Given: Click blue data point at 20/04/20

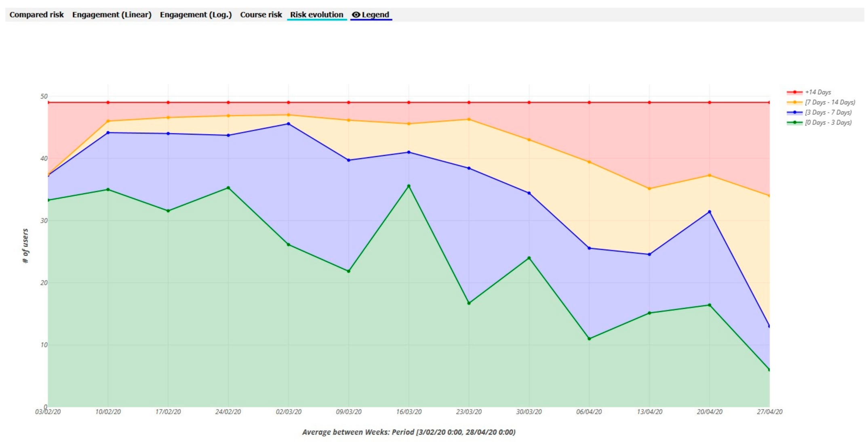Looking at the screenshot, I should point(710,212).
